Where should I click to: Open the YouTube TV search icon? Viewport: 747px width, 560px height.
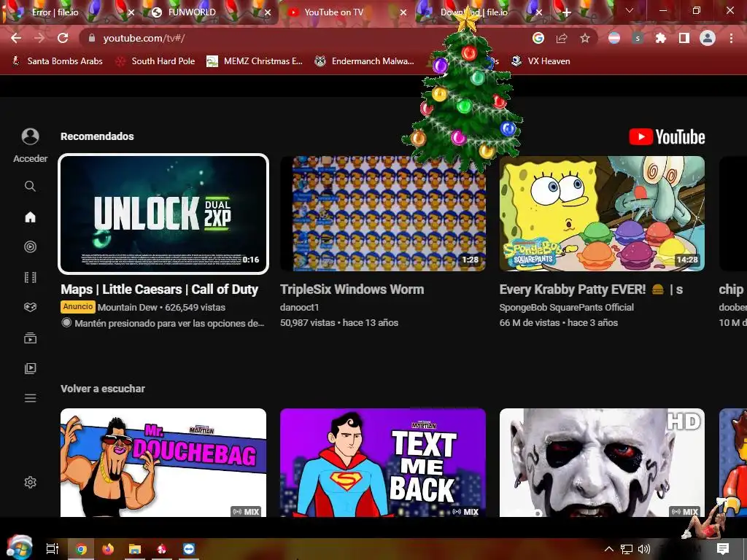click(30, 186)
